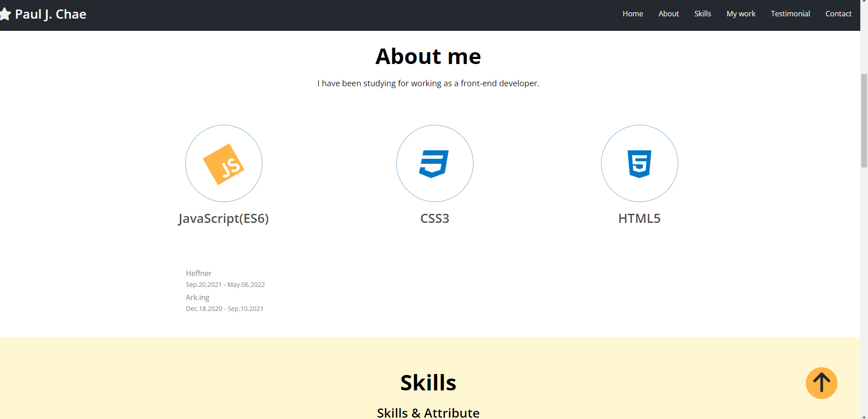This screenshot has width=868, height=419.
Task: Click the page's vertical scrollbar thumb
Action: tap(864, 121)
